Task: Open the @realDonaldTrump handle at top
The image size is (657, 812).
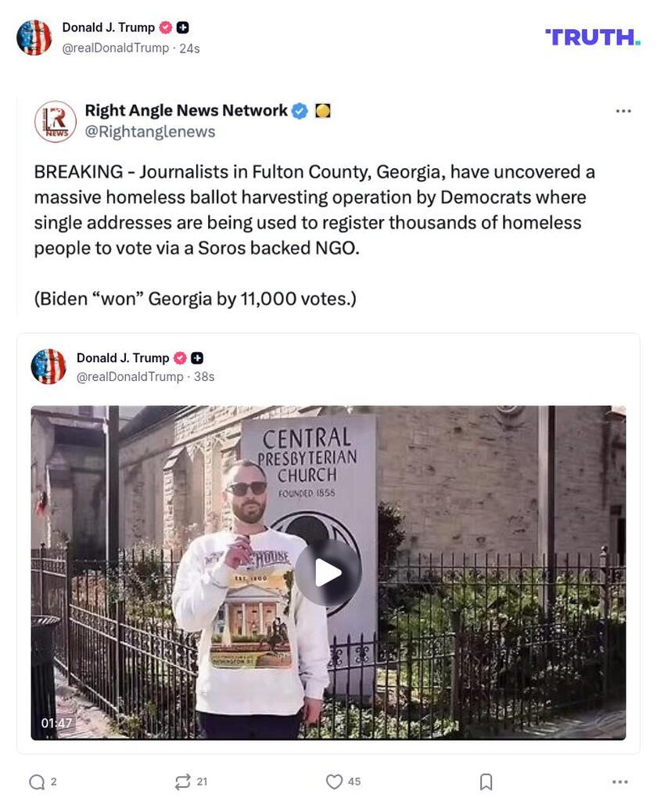Action: (x=116, y=49)
